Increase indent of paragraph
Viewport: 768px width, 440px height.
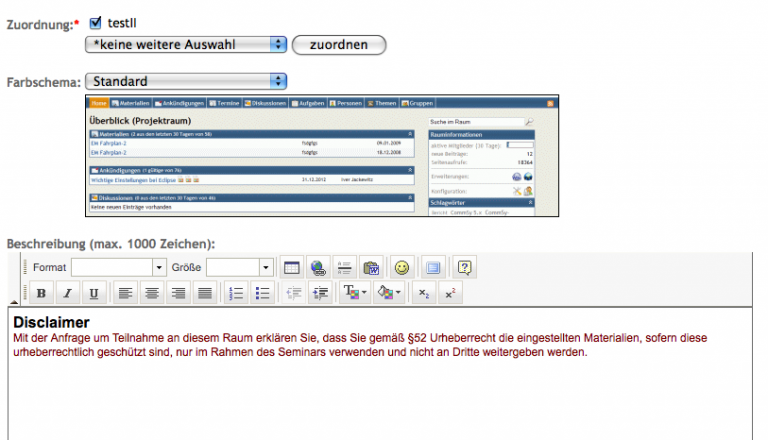(x=320, y=293)
